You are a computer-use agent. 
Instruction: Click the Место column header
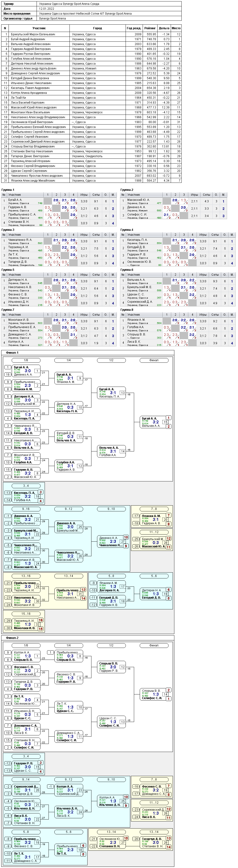click(176, 28)
